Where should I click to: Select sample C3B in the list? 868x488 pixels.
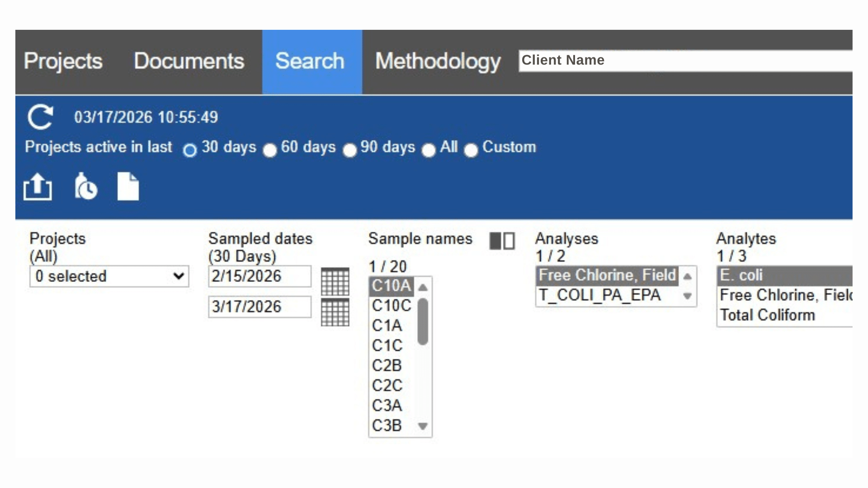(x=392, y=426)
